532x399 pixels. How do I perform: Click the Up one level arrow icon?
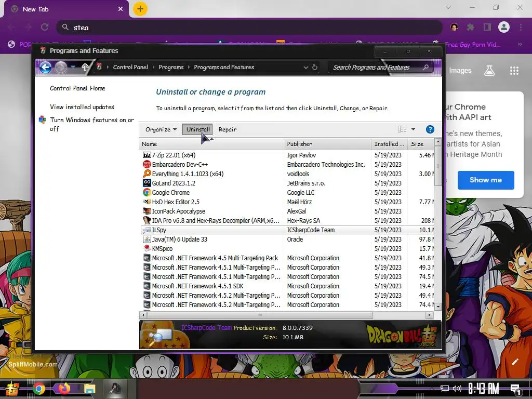(x=85, y=67)
